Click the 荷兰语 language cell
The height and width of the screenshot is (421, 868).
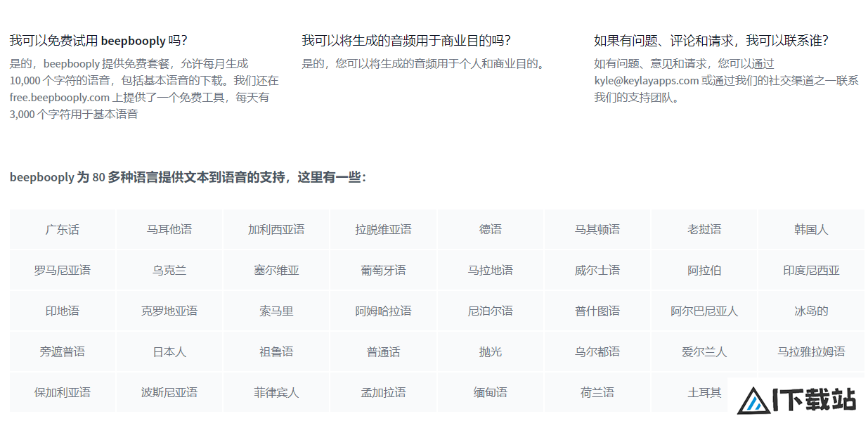597,392
